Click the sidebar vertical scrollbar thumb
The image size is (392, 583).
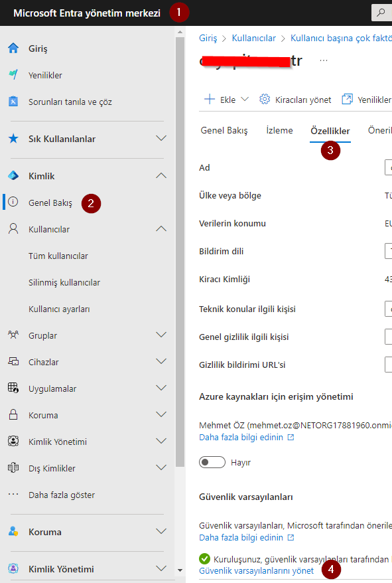point(180,252)
